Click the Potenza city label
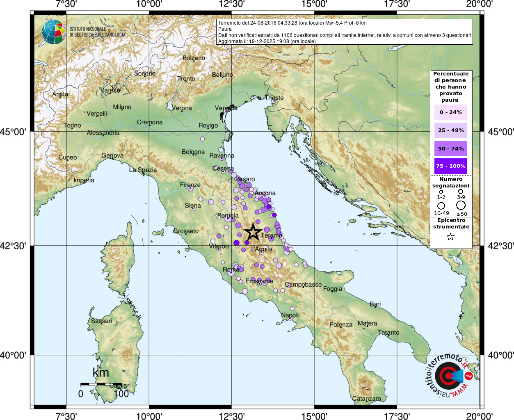Viewport: 514px width, 420px height. [x=341, y=324]
